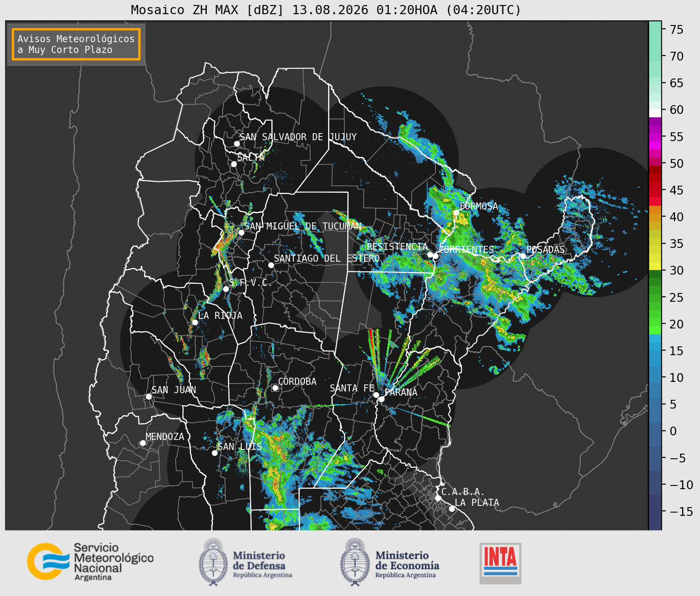Click the Córdoba city marker

[x=275, y=388]
